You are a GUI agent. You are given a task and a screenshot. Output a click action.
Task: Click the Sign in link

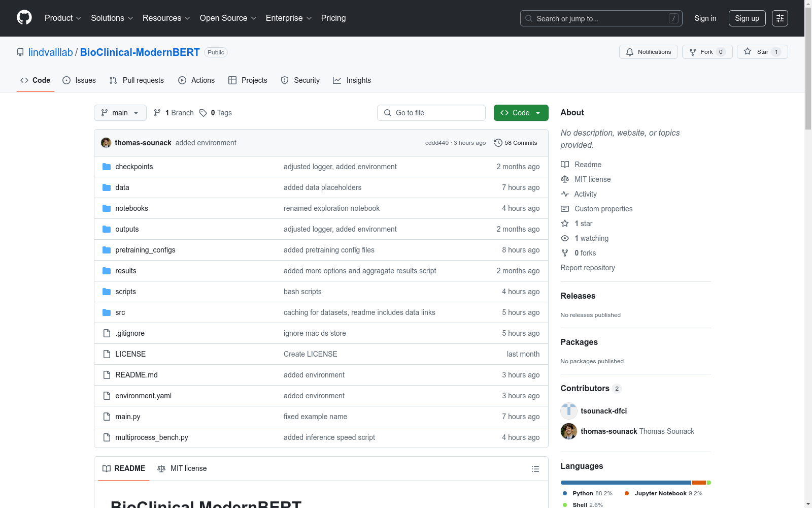(705, 18)
